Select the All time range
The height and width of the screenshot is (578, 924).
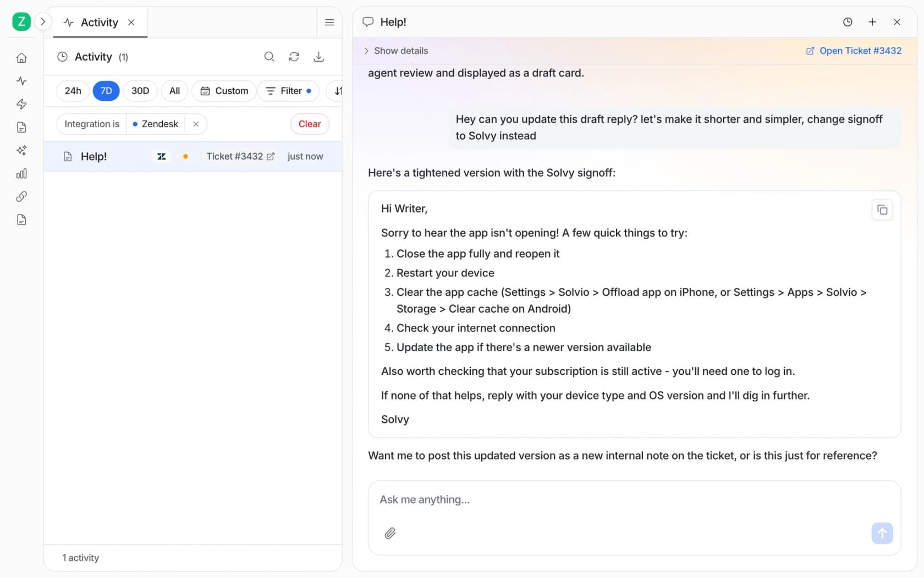tap(174, 91)
